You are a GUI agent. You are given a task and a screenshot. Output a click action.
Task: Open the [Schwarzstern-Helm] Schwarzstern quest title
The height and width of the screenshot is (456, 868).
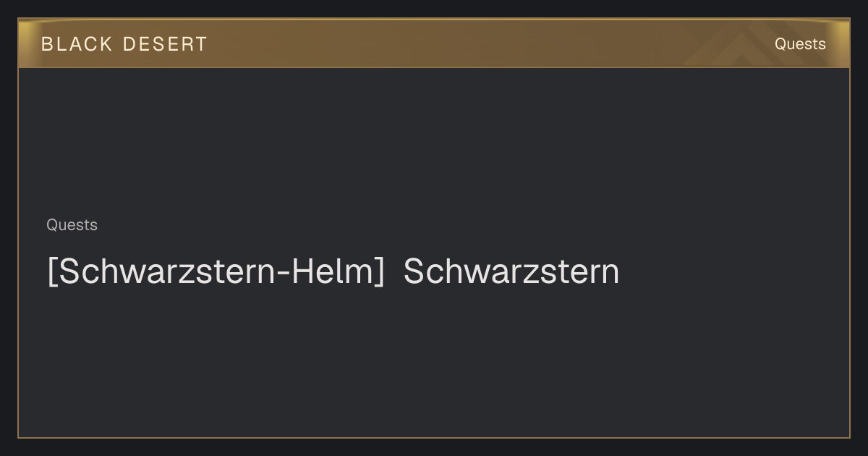[x=333, y=272]
